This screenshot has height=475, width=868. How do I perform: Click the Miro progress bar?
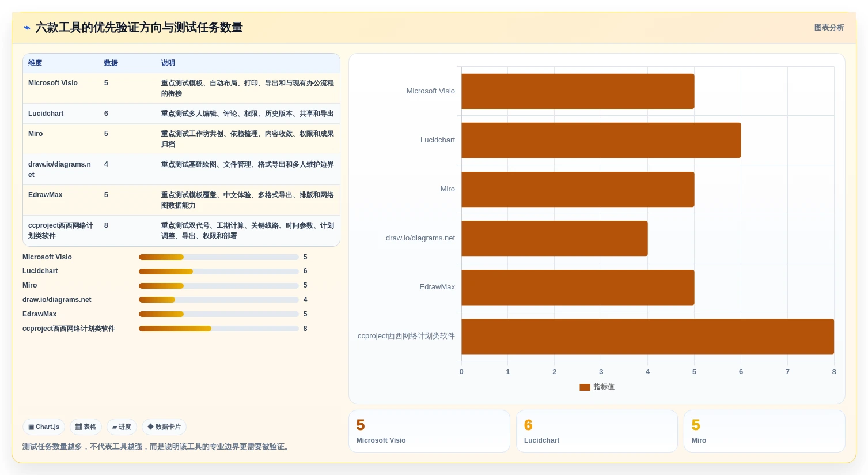219,286
